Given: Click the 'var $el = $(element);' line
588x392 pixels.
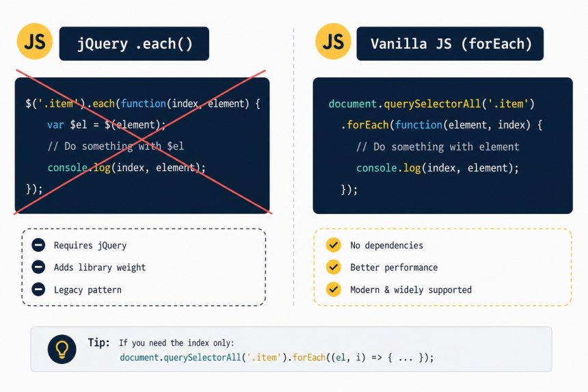Looking at the screenshot, I should 107,125.
